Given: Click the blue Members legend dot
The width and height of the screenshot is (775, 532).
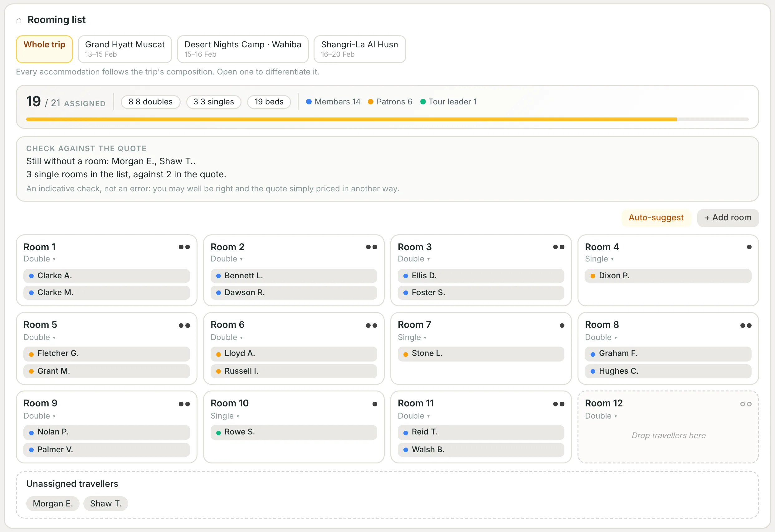Looking at the screenshot, I should click(x=309, y=102).
